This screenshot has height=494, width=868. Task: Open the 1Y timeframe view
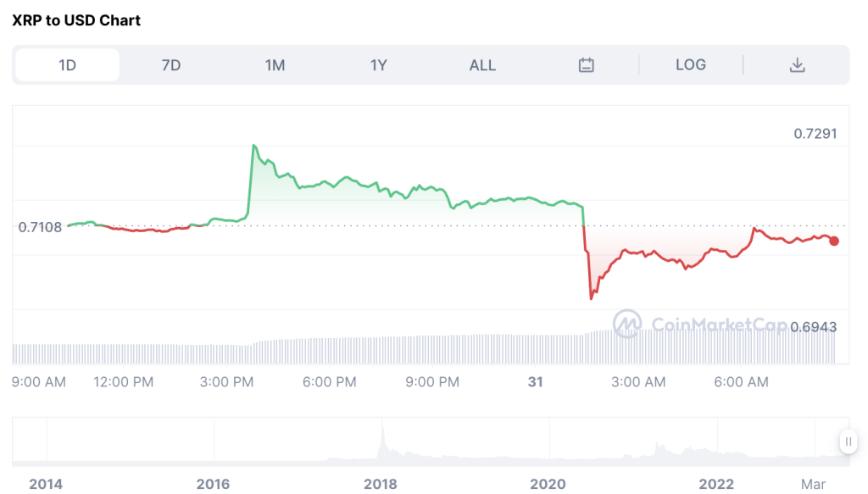coord(378,64)
